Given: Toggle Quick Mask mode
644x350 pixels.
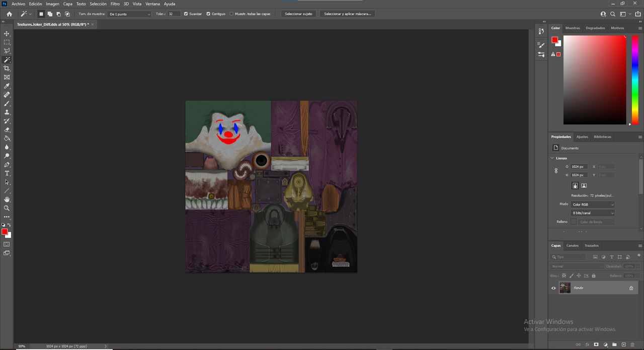Looking at the screenshot, I should pyautogui.click(x=7, y=244).
